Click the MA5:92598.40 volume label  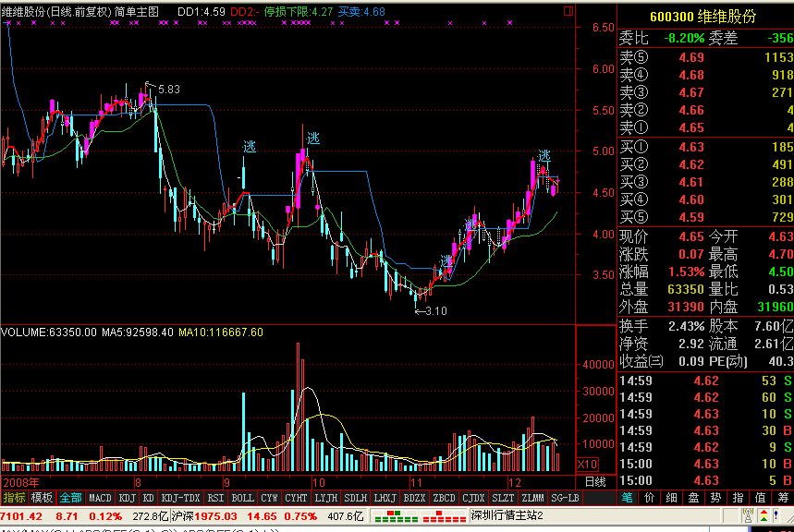[x=138, y=332]
